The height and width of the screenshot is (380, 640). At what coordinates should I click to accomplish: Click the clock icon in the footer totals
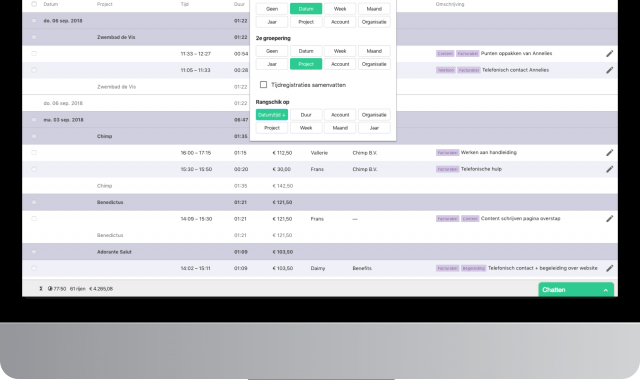(x=50, y=289)
